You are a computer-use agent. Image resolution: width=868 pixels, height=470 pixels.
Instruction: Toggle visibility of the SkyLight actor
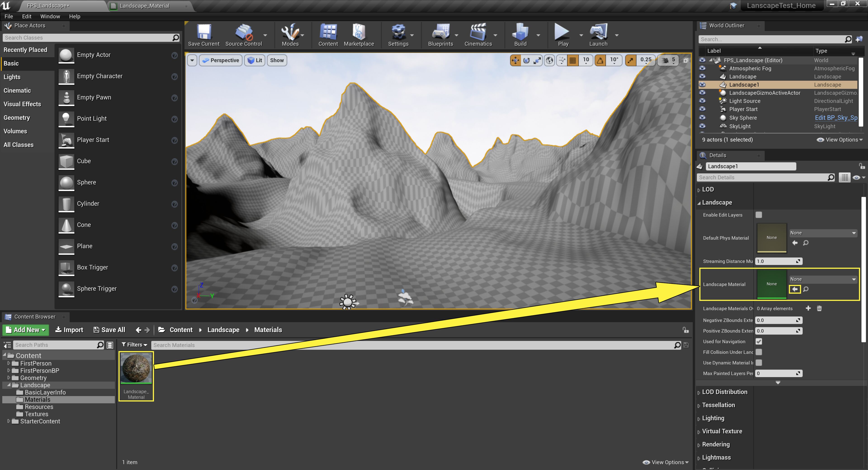(x=702, y=126)
